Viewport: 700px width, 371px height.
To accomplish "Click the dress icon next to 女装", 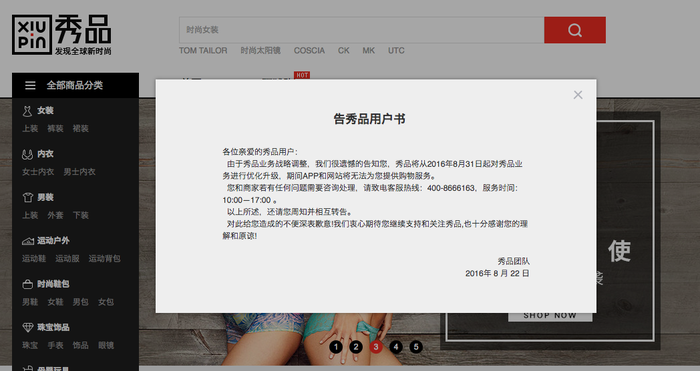I will [27, 111].
